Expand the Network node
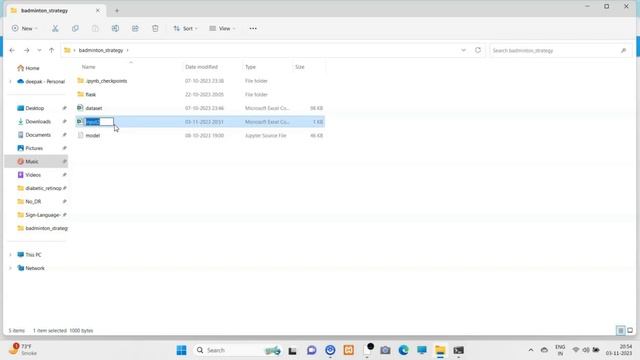This screenshot has height=360, width=640. (x=11, y=268)
